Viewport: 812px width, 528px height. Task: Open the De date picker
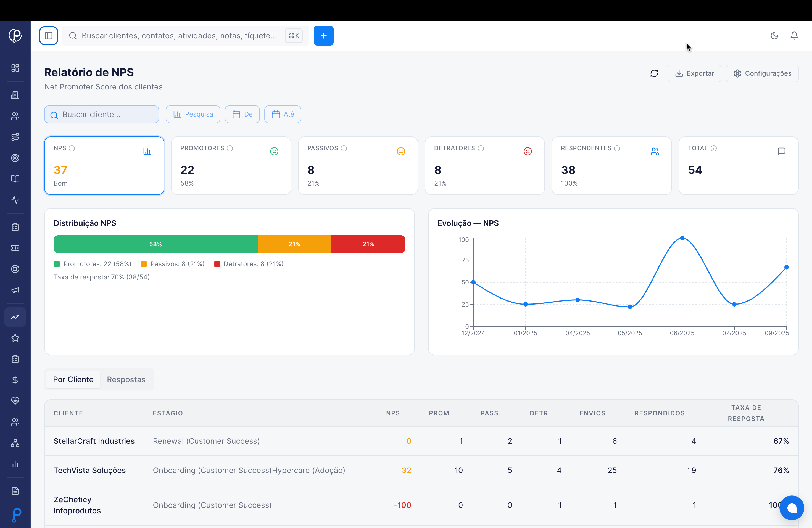tap(242, 114)
